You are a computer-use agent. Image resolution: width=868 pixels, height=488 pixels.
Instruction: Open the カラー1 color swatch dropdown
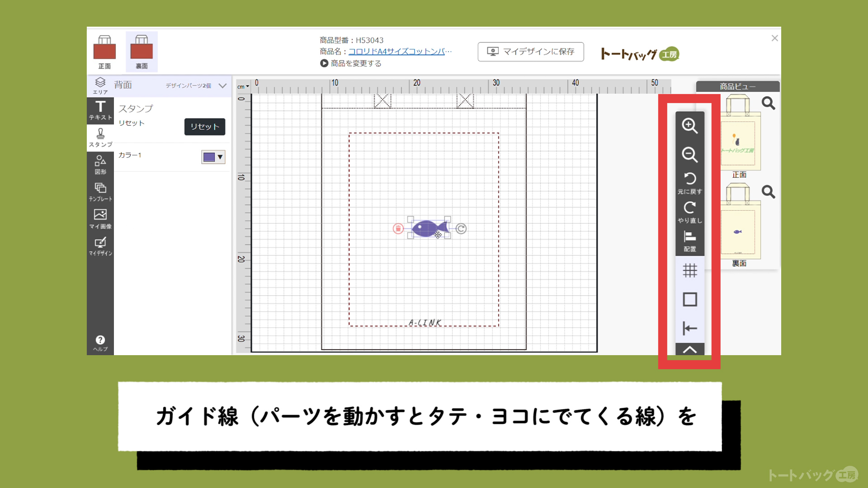pos(213,157)
